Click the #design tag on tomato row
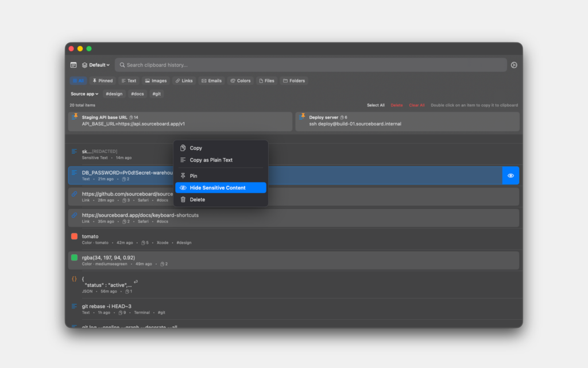The image size is (588, 368). 184,243
